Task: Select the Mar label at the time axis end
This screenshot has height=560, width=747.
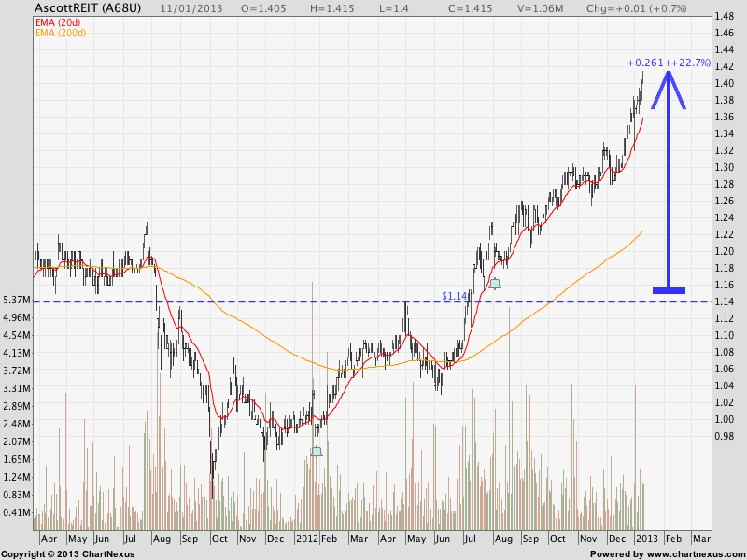Action: 700,539
